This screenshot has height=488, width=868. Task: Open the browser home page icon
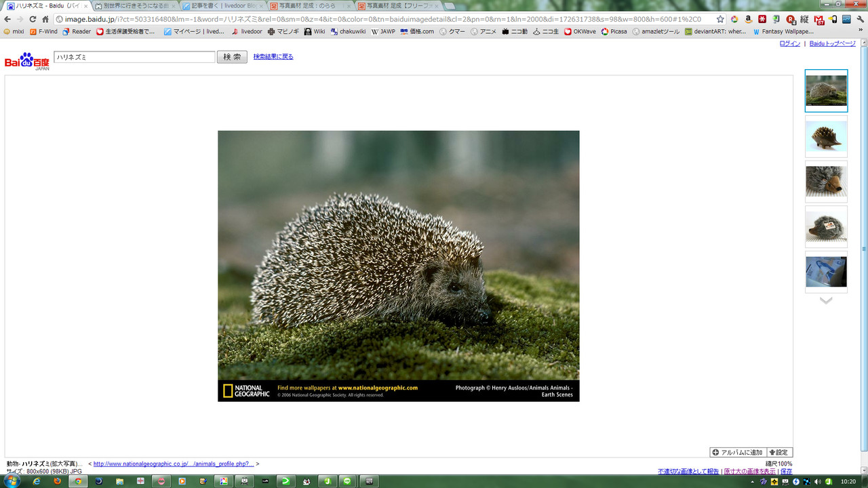(45, 19)
